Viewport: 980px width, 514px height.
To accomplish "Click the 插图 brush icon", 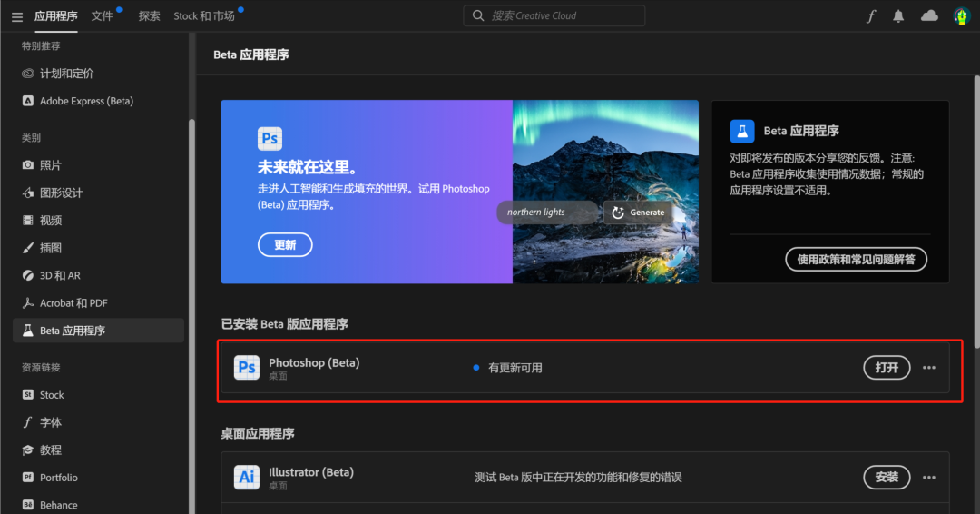I will 27,248.
